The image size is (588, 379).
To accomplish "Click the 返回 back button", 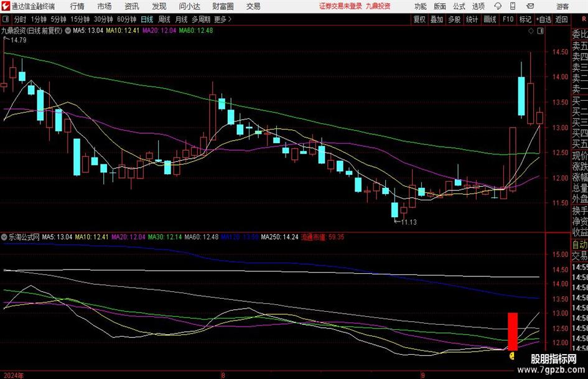I will [561, 19].
